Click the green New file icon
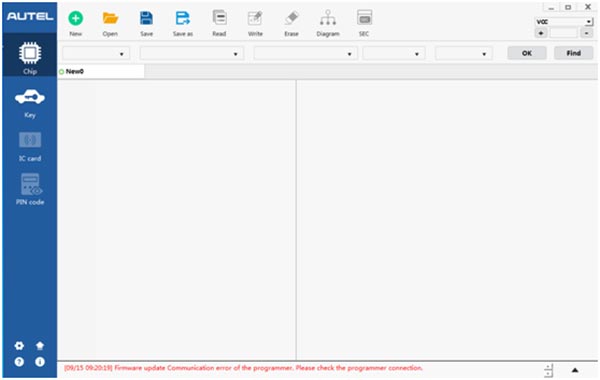600x380 pixels. [75, 18]
